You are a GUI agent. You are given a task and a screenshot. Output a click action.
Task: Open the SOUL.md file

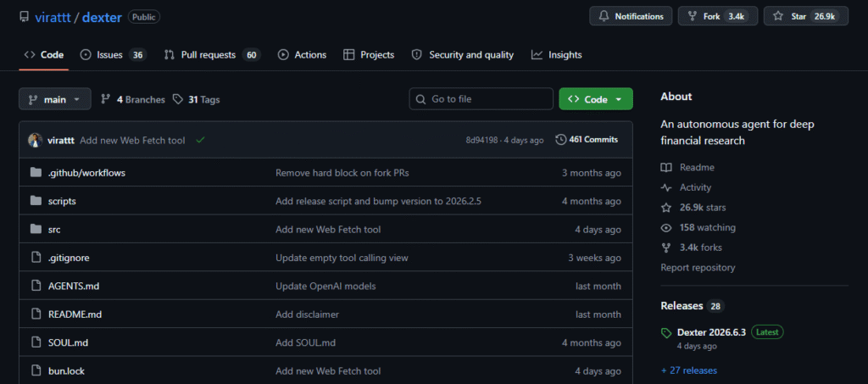tap(68, 342)
